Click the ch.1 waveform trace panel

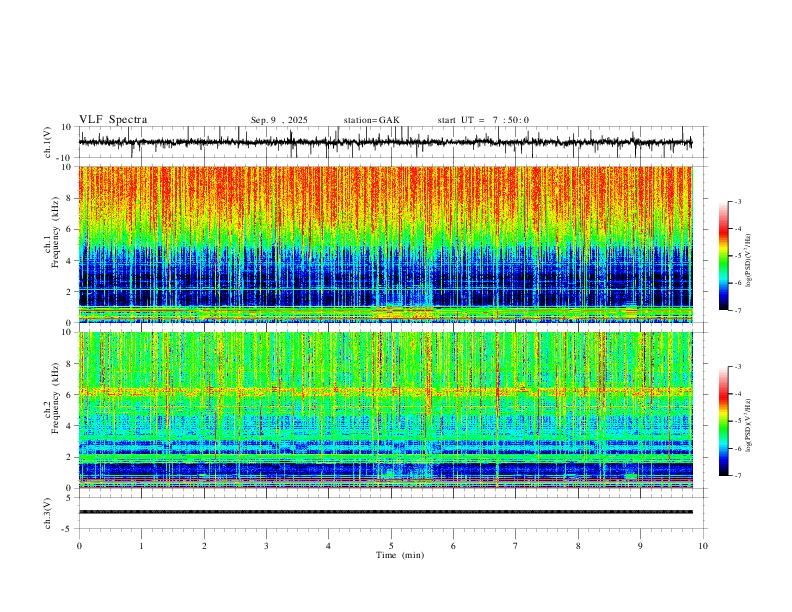point(393,142)
